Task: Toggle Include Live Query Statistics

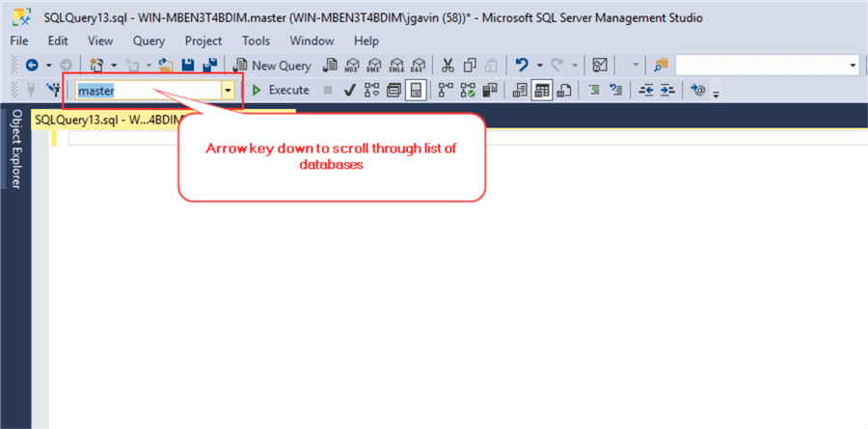Action: coord(469,90)
